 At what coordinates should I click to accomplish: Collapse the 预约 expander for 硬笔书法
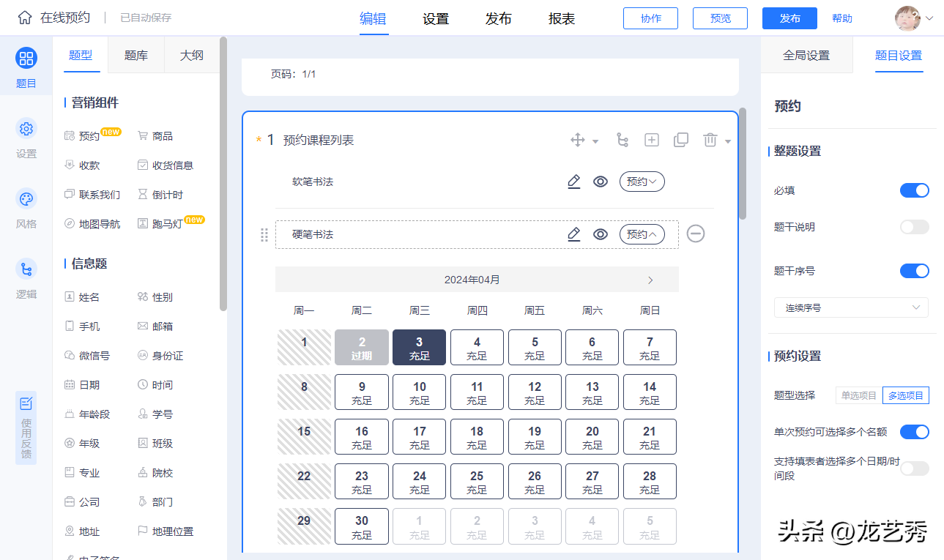[642, 234]
